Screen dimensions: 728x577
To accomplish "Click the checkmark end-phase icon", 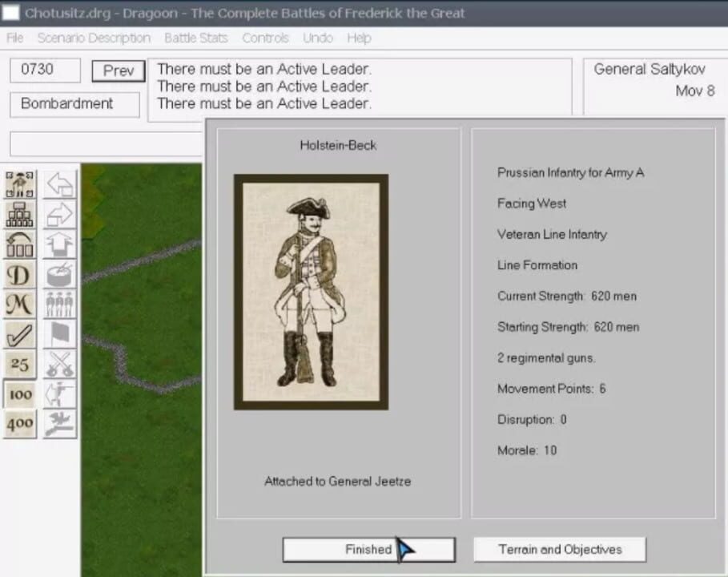I will [19, 335].
